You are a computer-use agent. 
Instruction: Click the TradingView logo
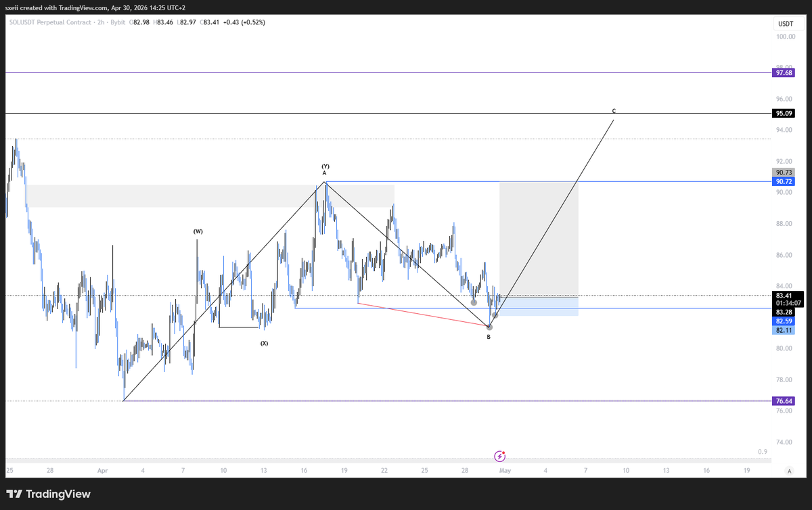click(49, 494)
